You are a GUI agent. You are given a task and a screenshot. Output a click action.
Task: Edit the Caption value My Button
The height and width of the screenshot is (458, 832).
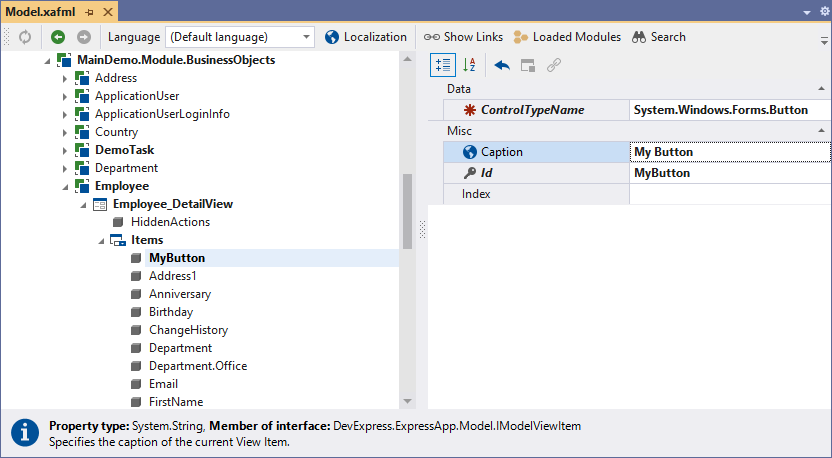[730, 152]
